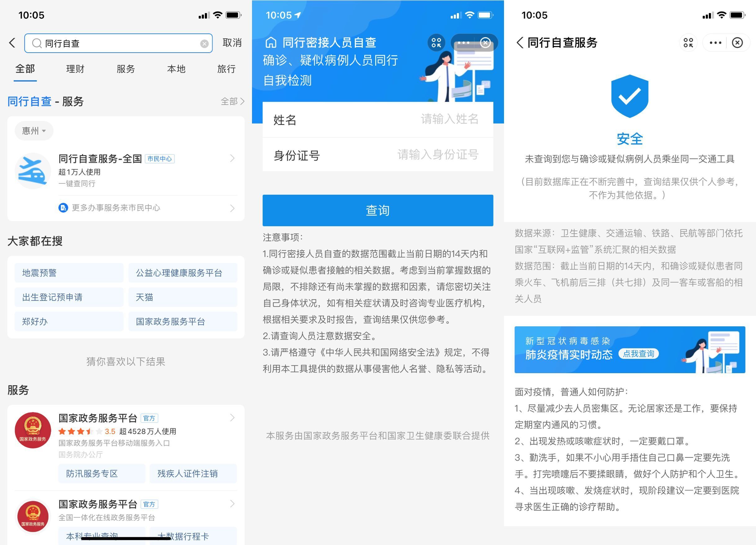Open the 惠州 city selector
This screenshot has height=545, width=756.
pyautogui.click(x=33, y=131)
